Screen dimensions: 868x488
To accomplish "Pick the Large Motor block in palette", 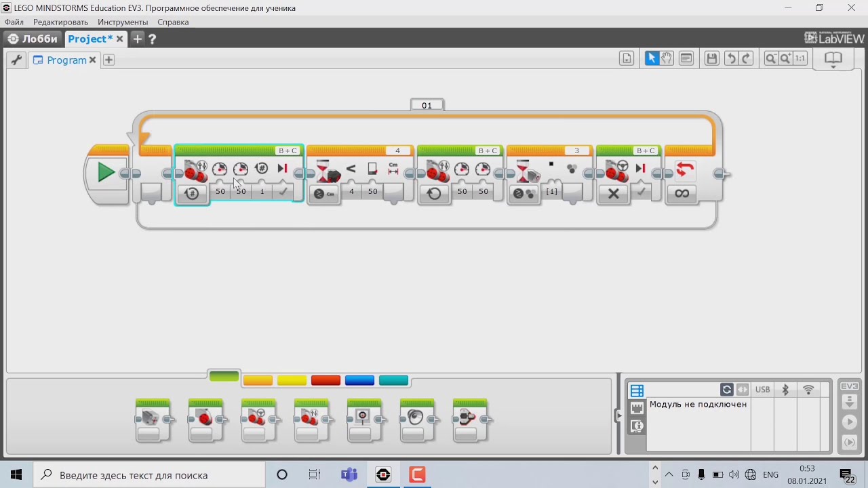I will click(205, 420).
